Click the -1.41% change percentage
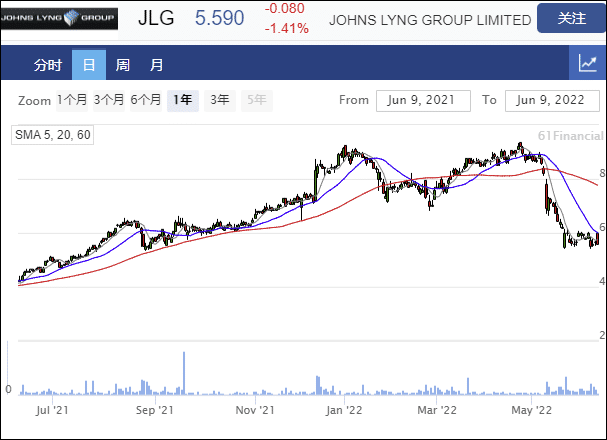 click(x=287, y=28)
